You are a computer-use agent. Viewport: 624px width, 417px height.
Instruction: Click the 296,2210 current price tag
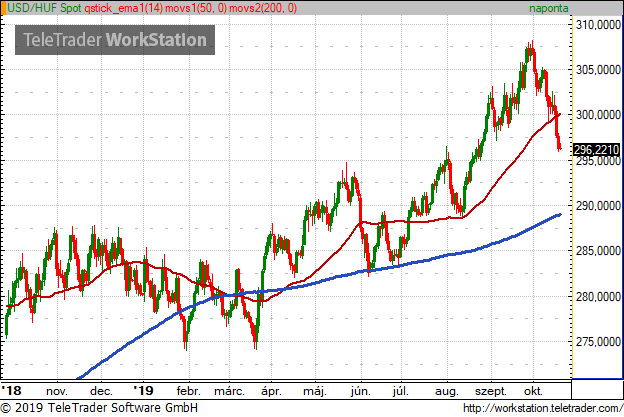pyautogui.click(x=596, y=150)
